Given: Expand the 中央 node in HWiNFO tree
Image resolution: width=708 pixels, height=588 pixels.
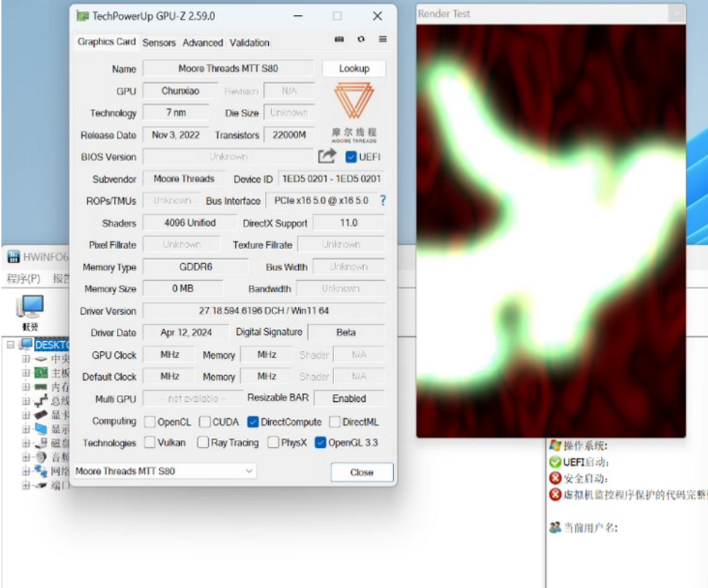Looking at the screenshot, I should tap(26, 359).
